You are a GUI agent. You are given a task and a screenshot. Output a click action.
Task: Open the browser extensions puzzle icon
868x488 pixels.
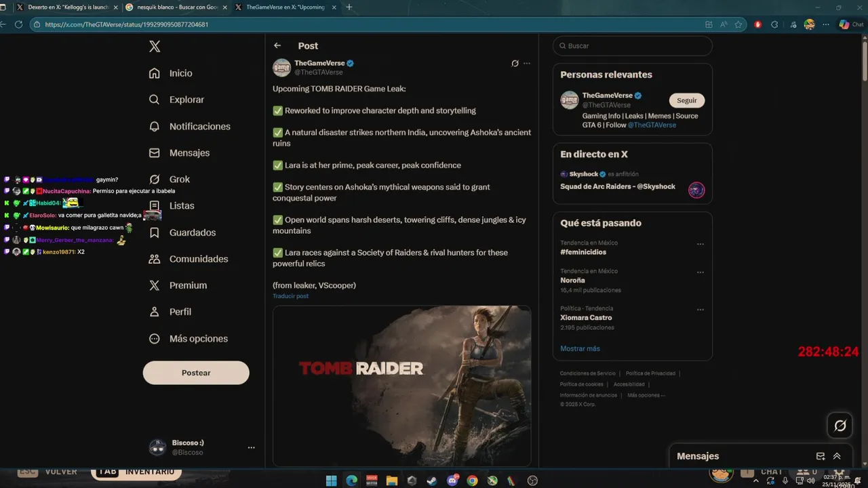tap(775, 24)
